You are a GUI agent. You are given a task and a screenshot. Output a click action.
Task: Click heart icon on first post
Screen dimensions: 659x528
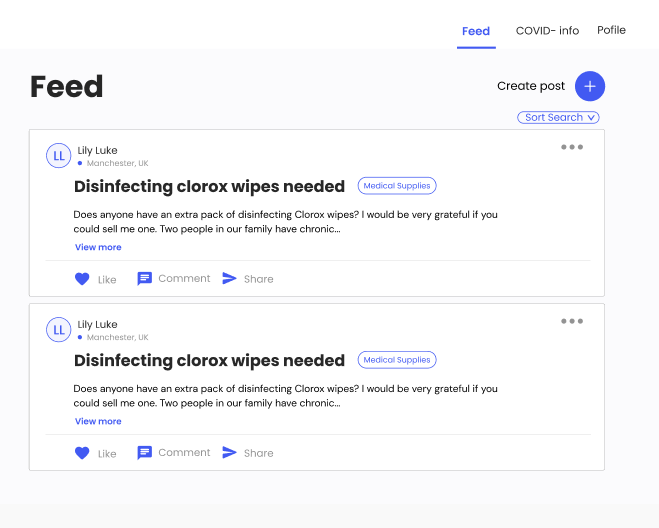point(82,279)
